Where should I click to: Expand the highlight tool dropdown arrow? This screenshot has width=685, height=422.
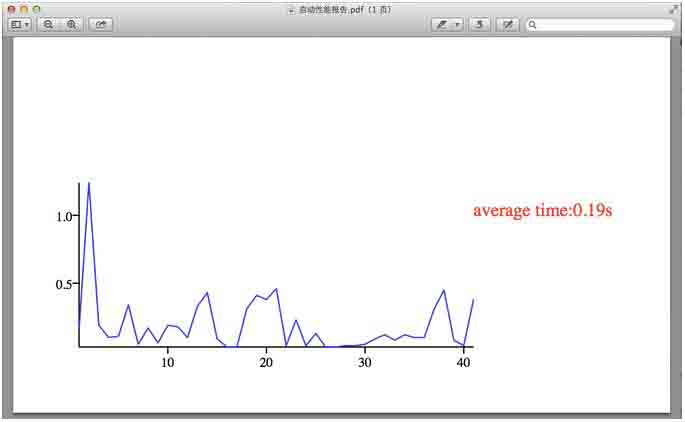point(457,24)
